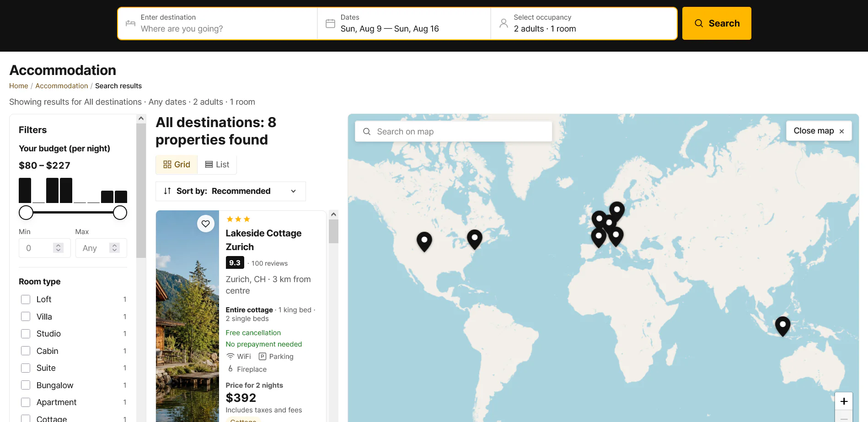
Task: Save Lakeside Cottage Zurich with the heart icon
Action: [206, 224]
